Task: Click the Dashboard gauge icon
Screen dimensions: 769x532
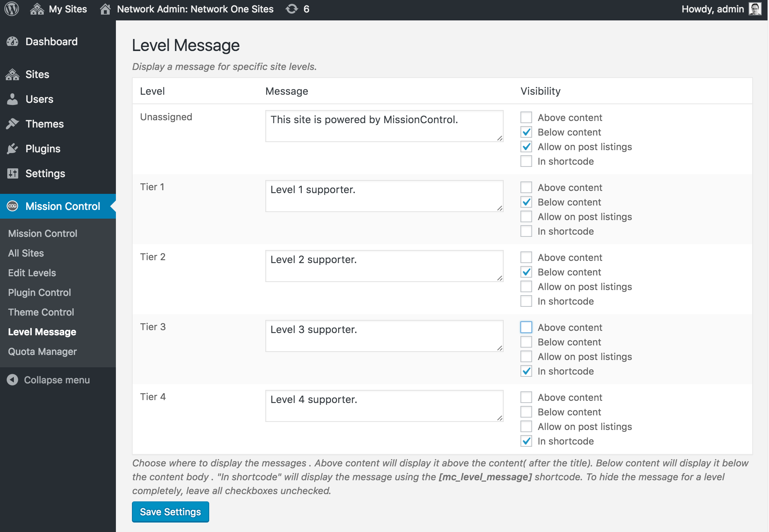Action: (12, 42)
